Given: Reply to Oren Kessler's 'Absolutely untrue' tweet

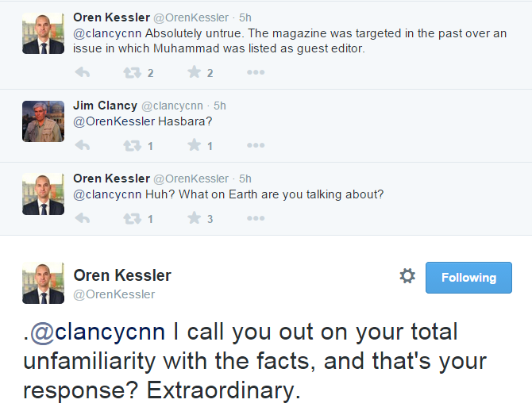Looking at the screenshot, I should click(x=82, y=72).
